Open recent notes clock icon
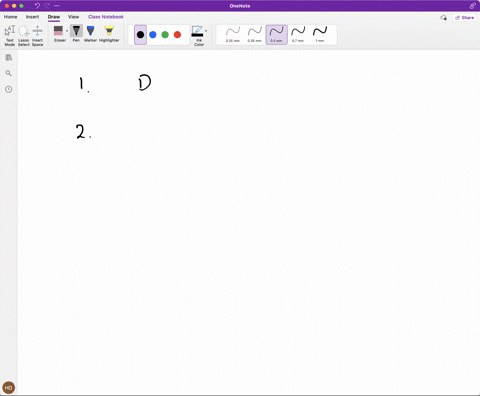Screen dimensions: 480x396 [9, 89]
